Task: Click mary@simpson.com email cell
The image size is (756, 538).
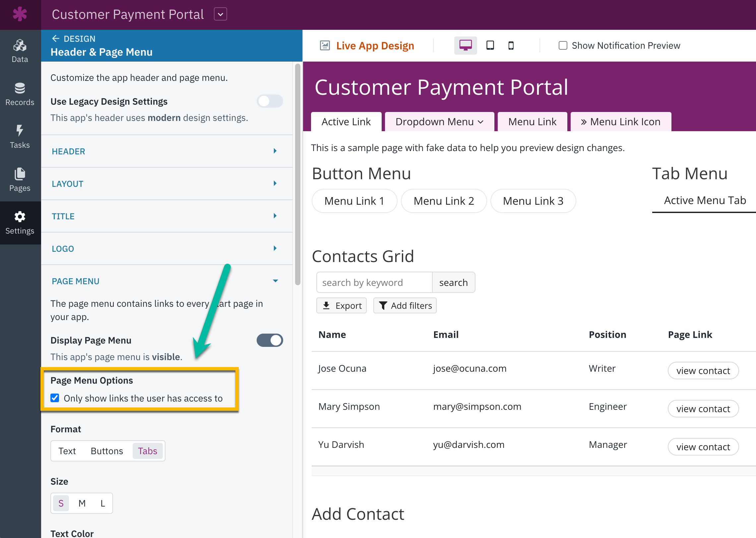Action: [477, 406]
